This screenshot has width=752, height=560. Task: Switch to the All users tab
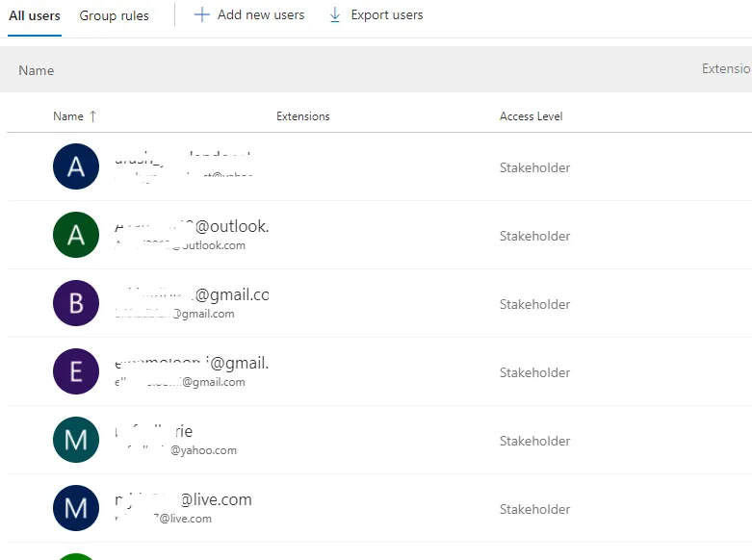tap(35, 15)
